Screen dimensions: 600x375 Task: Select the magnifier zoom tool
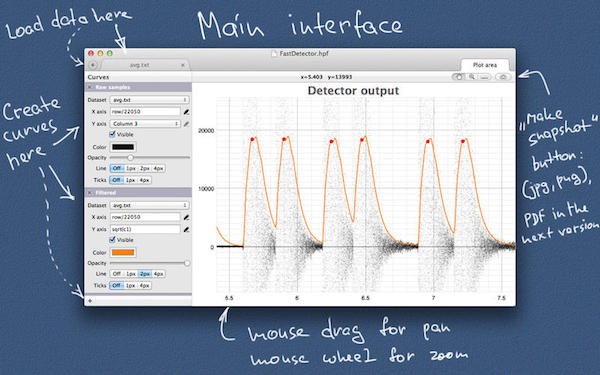coord(471,77)
